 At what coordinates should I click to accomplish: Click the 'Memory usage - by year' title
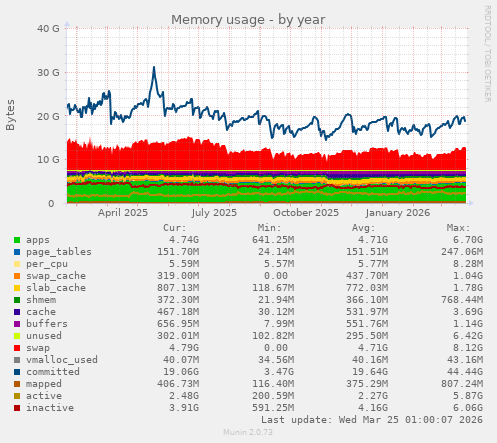(248, 20)
